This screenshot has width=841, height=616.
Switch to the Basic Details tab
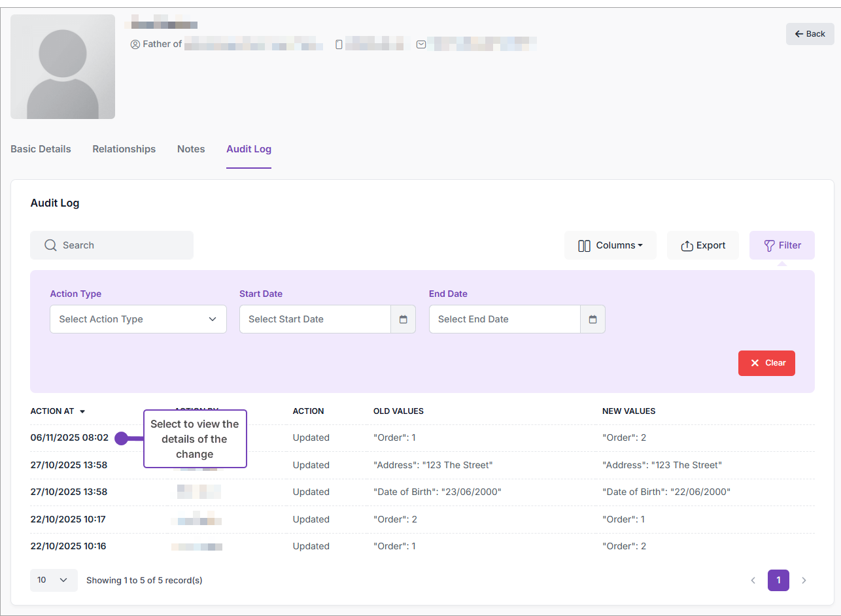tap(41, 149)
